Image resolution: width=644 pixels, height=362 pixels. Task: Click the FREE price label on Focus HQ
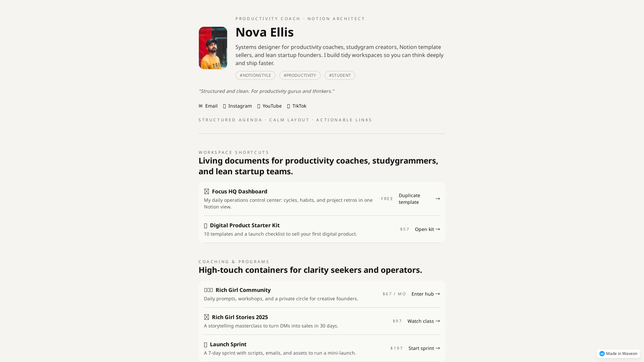pos(387,198)
